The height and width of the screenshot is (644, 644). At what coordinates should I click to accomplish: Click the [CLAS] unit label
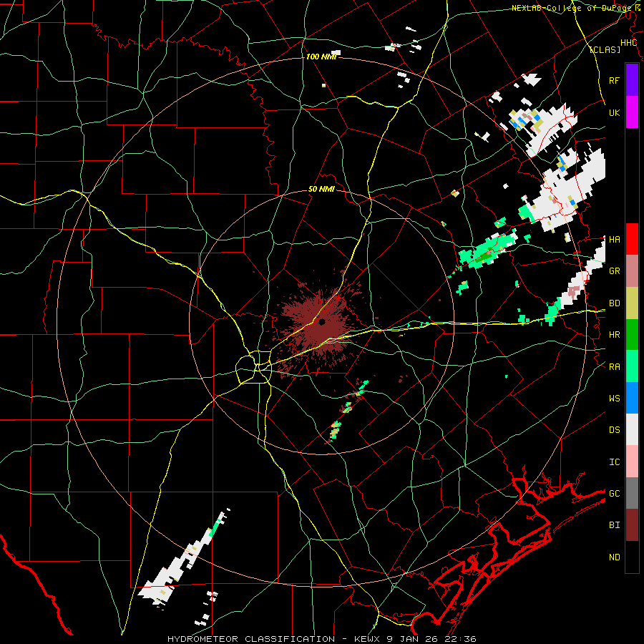tap(605, 49)
